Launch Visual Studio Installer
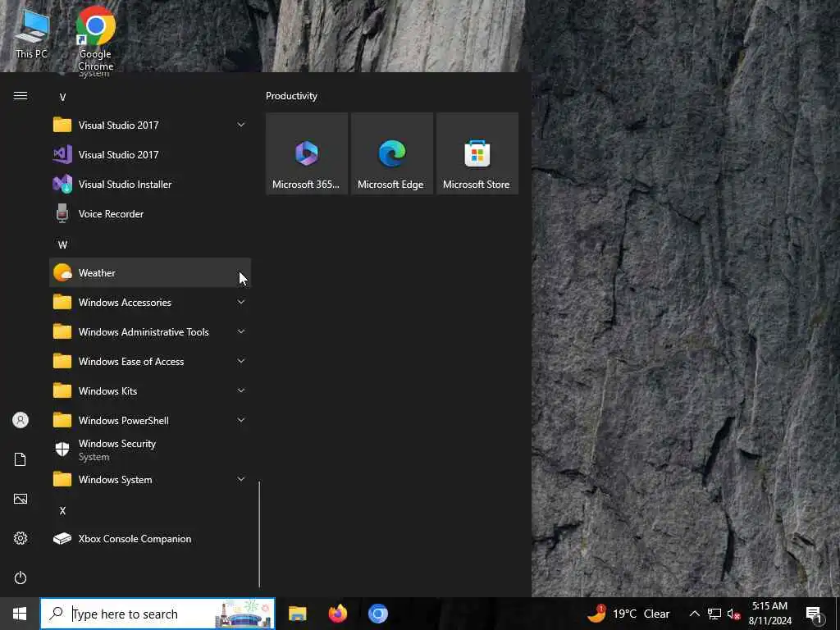 150,185
